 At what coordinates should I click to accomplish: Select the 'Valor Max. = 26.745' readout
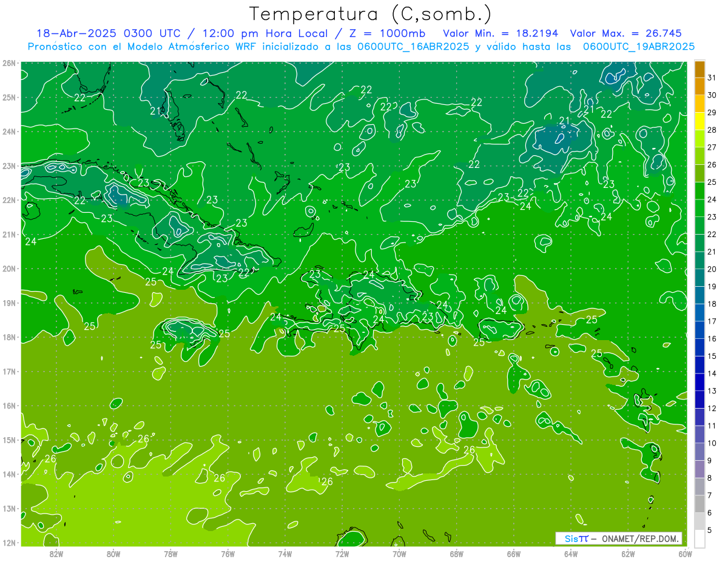[626, 33]
